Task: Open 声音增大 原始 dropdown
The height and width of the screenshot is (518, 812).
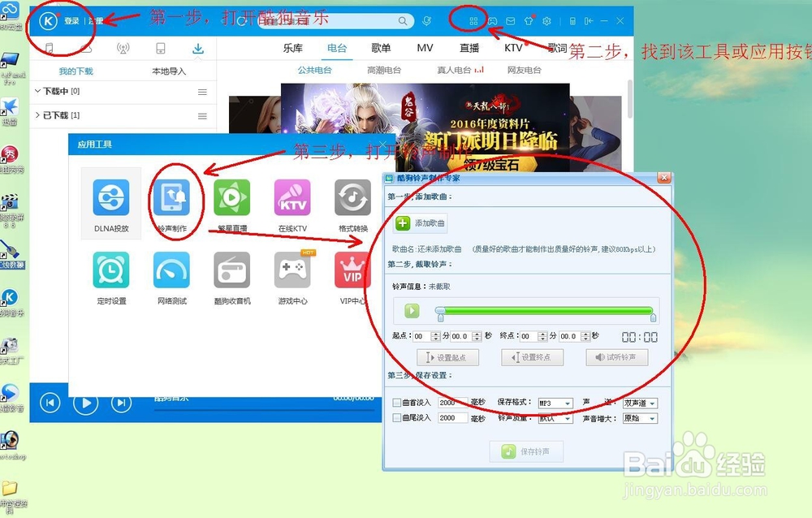Action: pyautogui.click(x=640, y=418)
